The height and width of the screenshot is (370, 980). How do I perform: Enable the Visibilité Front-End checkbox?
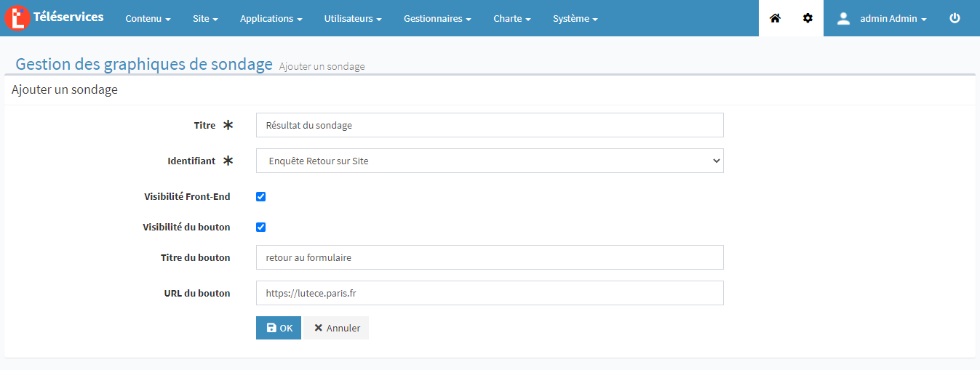pos(261,197)
